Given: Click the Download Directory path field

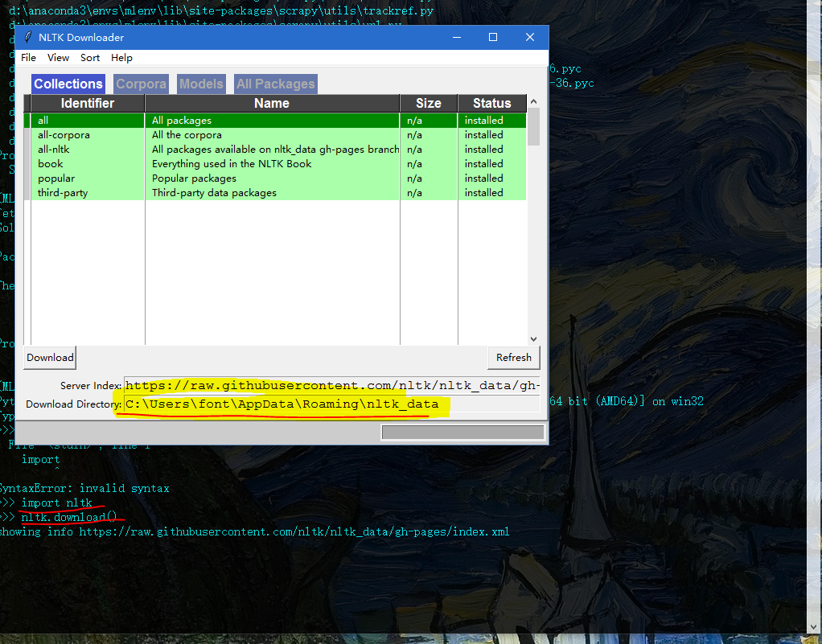Looking at the screenshot, I should pos(332,404).
